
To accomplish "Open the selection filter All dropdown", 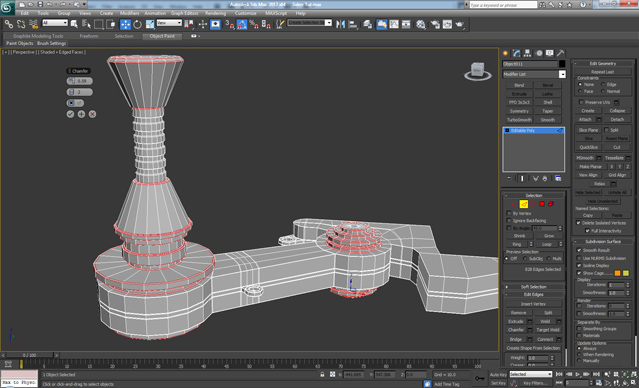I will click(55, 23).
